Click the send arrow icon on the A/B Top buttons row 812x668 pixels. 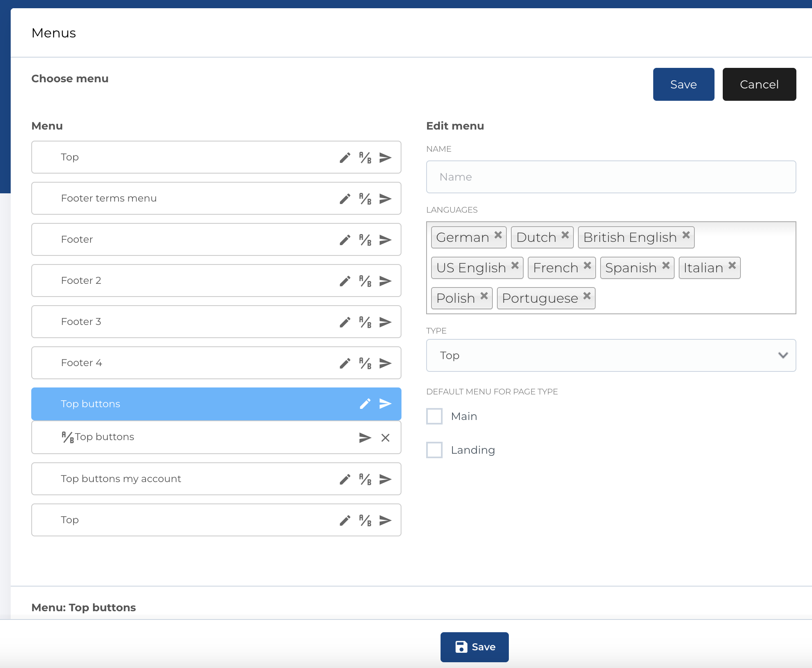[x=364, y=437]
